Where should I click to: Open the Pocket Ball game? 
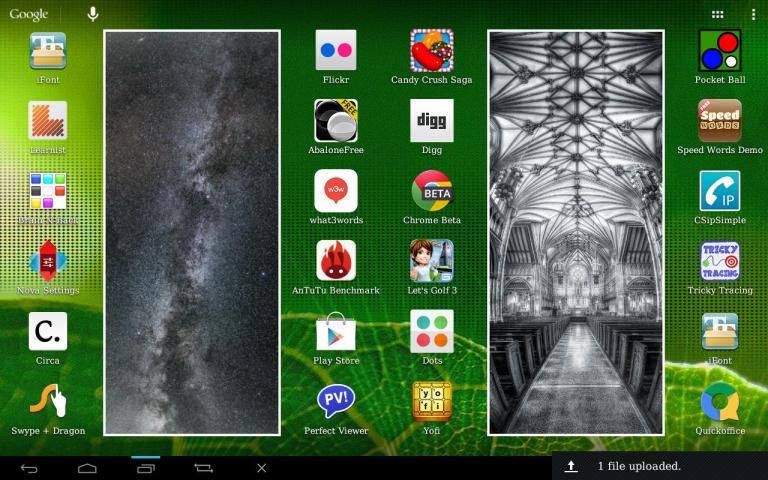720,50
